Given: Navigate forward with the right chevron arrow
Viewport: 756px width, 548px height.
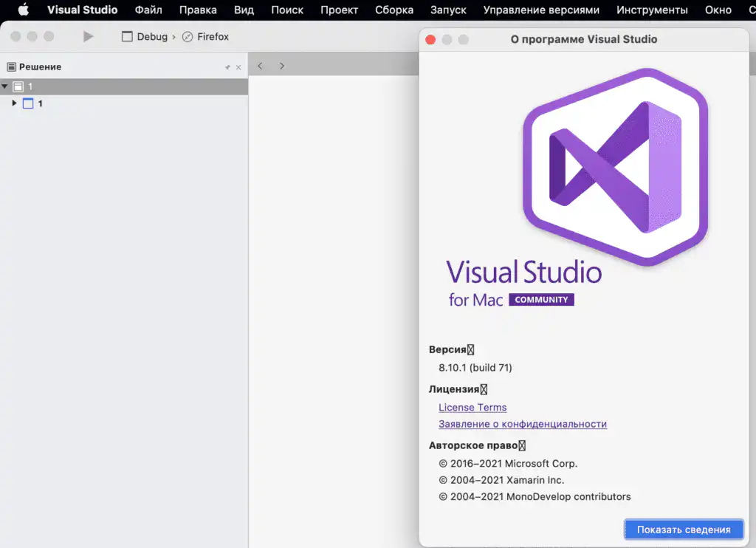Looking at the screenshot, I should (281, 66).
